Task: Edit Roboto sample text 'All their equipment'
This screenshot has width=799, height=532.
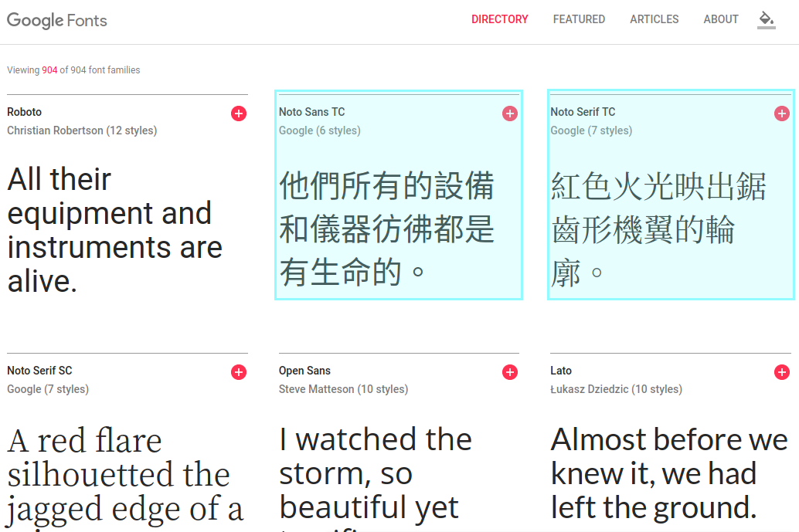Action: [x=115, y=230]
